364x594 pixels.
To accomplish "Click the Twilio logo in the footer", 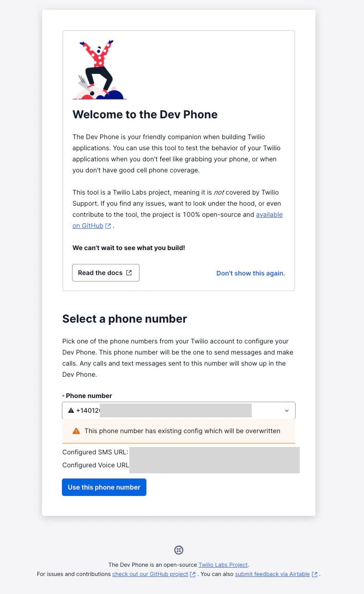I will [x=179, y=550].
